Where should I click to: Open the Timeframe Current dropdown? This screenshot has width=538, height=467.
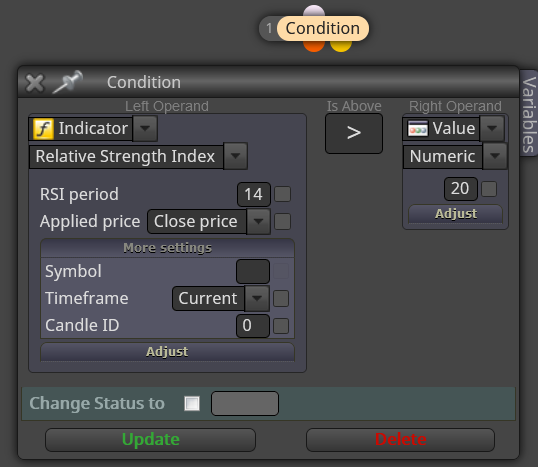click(221, 299)
